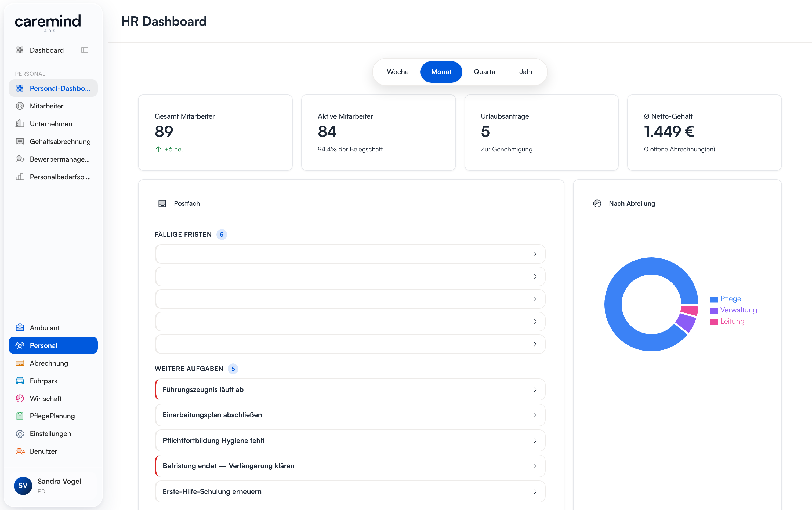Switch period to Woche
The height and width of the screenshot is (510, 812).
point(398,72)
